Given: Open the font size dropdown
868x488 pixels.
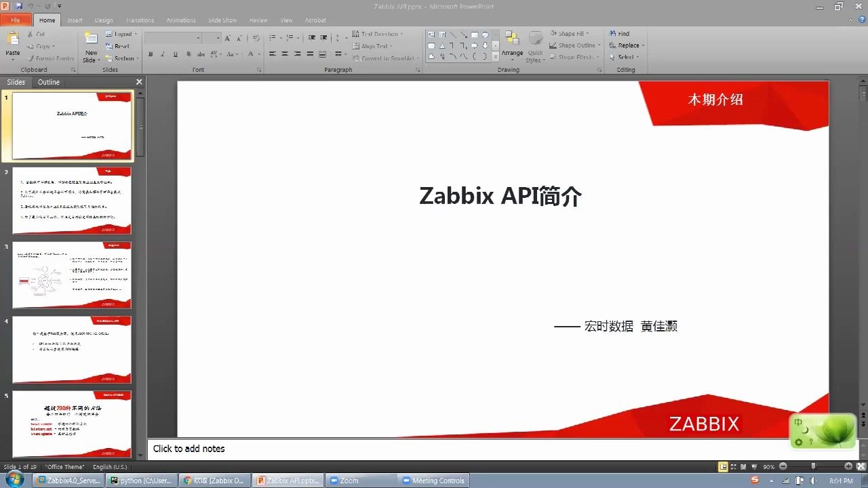Looking at the screenshot, I should [218, 38].
